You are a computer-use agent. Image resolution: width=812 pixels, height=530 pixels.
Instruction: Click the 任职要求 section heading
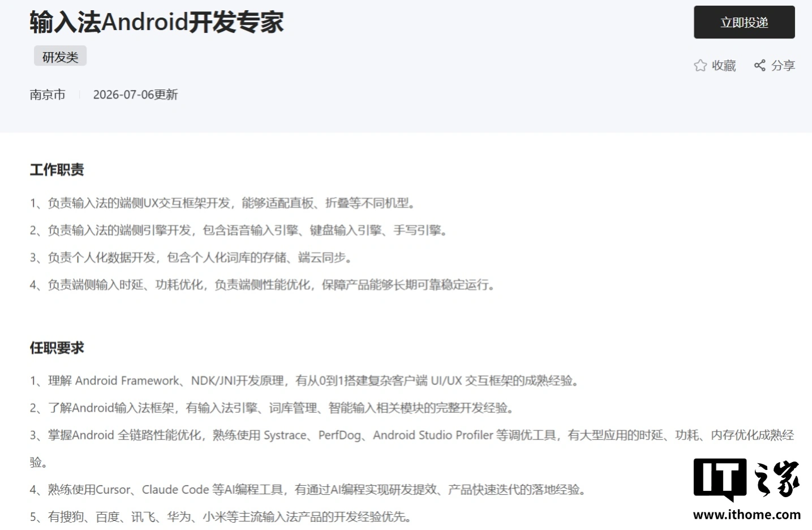[57, 348]
